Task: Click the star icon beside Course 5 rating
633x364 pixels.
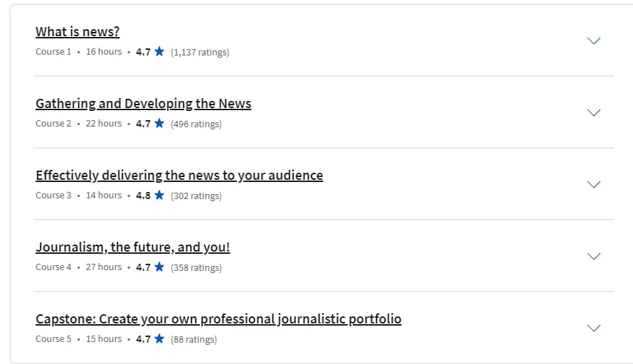Action: (x=159, y=338)
